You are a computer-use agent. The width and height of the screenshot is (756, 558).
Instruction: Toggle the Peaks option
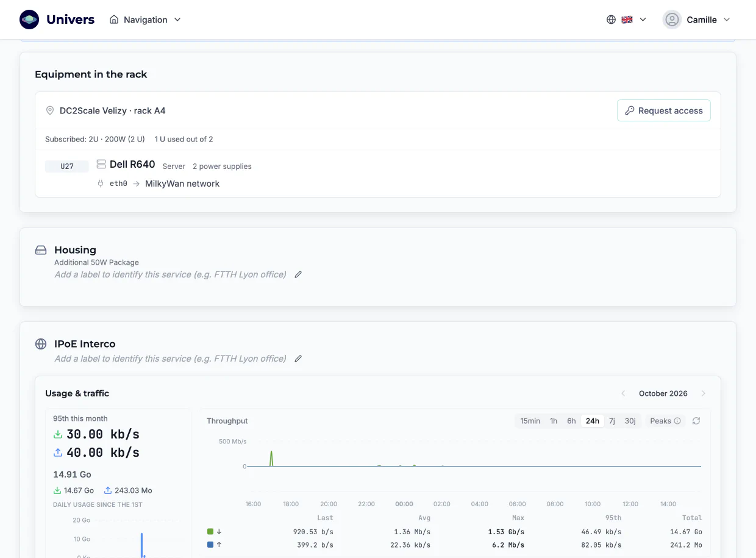point(665,421)
